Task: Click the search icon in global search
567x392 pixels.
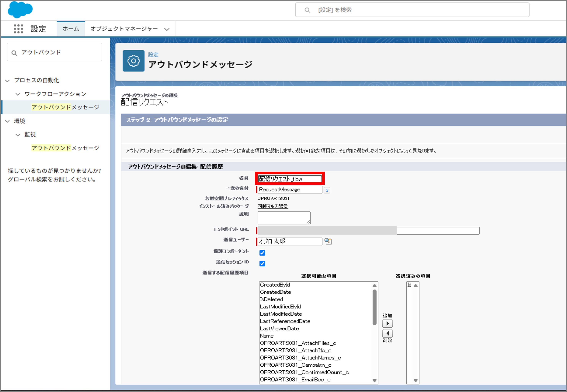Action: (x=307, y=10)
